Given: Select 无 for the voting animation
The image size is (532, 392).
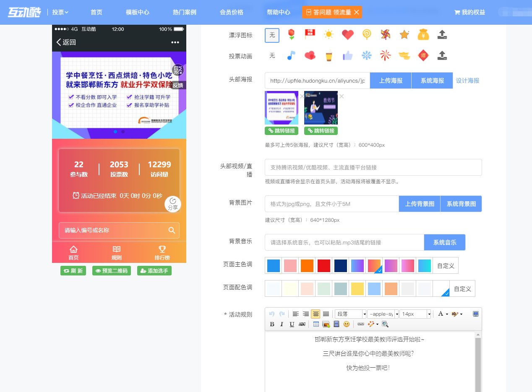Looking at the screenshot, I should point(272,55).
